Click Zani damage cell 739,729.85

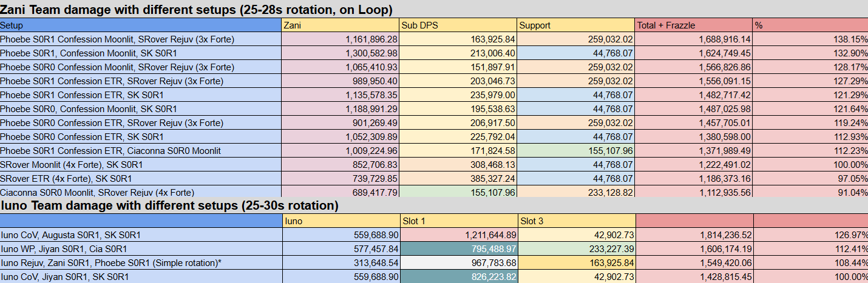click(x=341, y=179)
